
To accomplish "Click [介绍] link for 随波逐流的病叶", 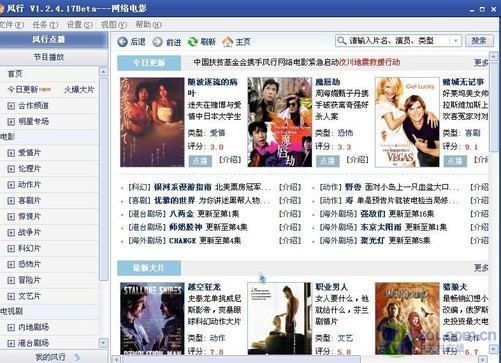I will click(230, 160).
